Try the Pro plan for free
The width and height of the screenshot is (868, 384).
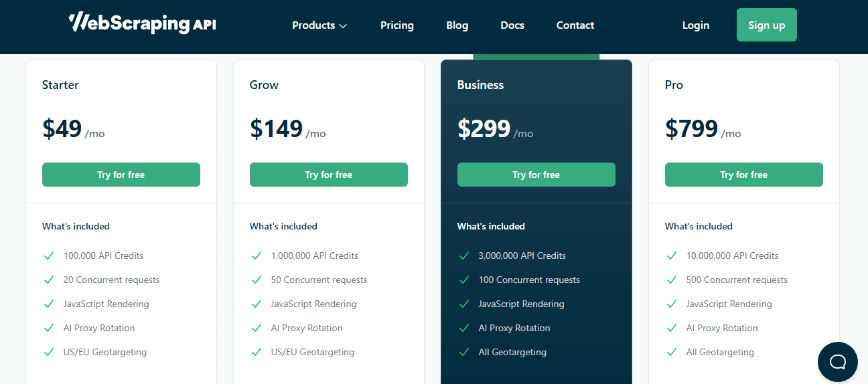coord(744,175)
